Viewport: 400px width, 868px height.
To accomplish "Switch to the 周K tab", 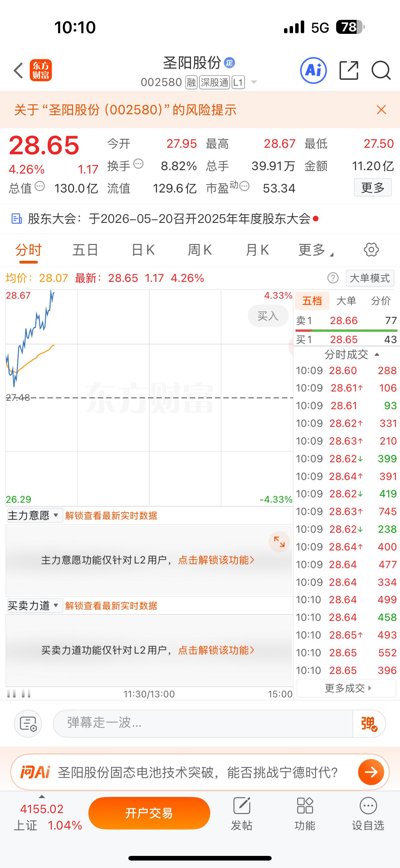I will (200, 250).
